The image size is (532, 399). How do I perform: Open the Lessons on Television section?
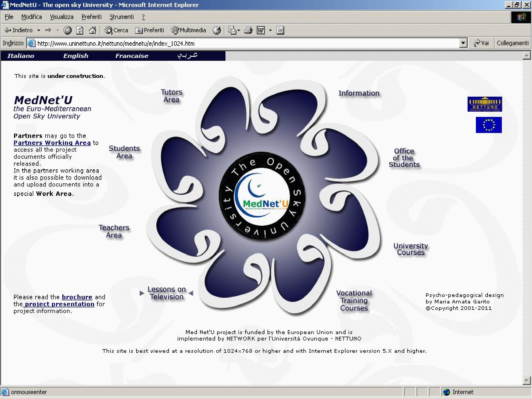tap(167, 293)
